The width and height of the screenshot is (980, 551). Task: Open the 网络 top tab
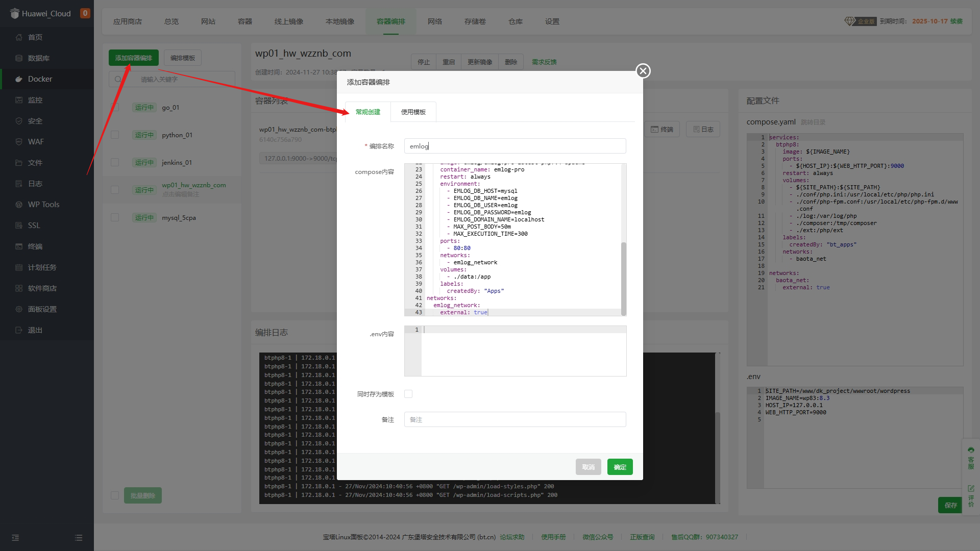[x=435, y=21]
